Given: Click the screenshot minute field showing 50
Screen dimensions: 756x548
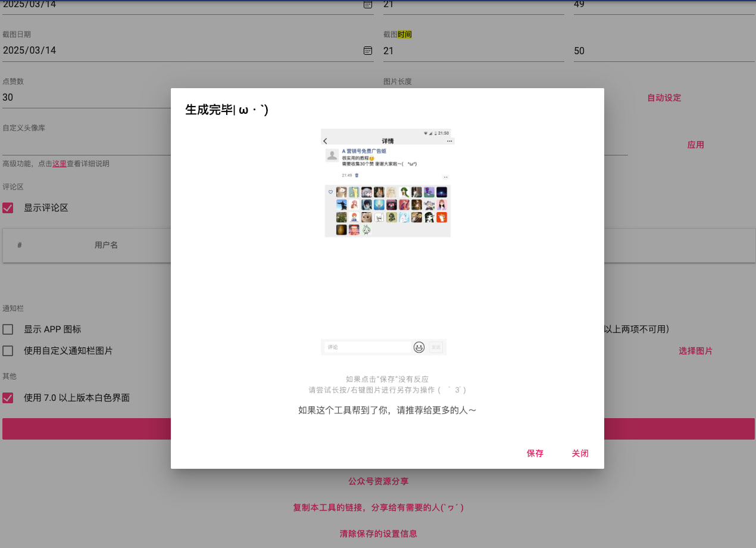Looking at the screenshot, I should tap(665, 51).
